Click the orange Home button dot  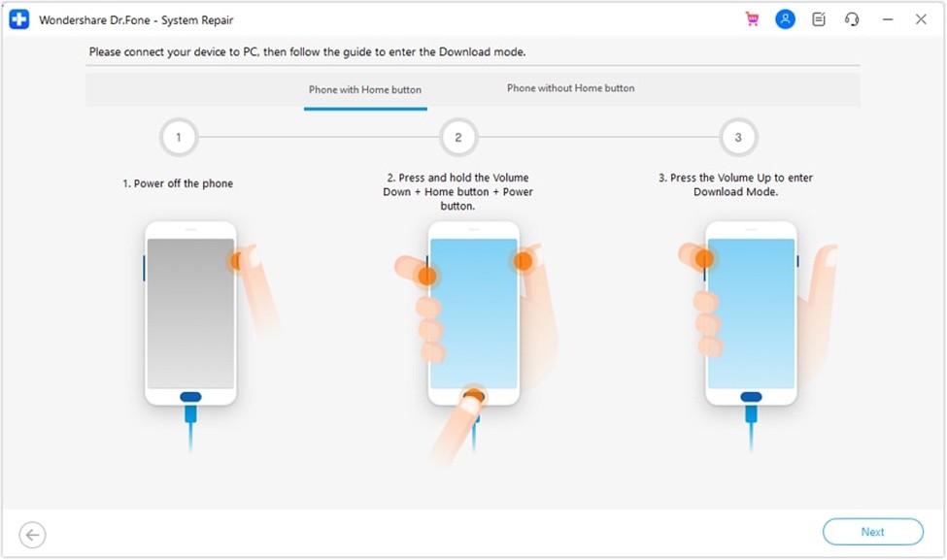[x=474, y=396]
